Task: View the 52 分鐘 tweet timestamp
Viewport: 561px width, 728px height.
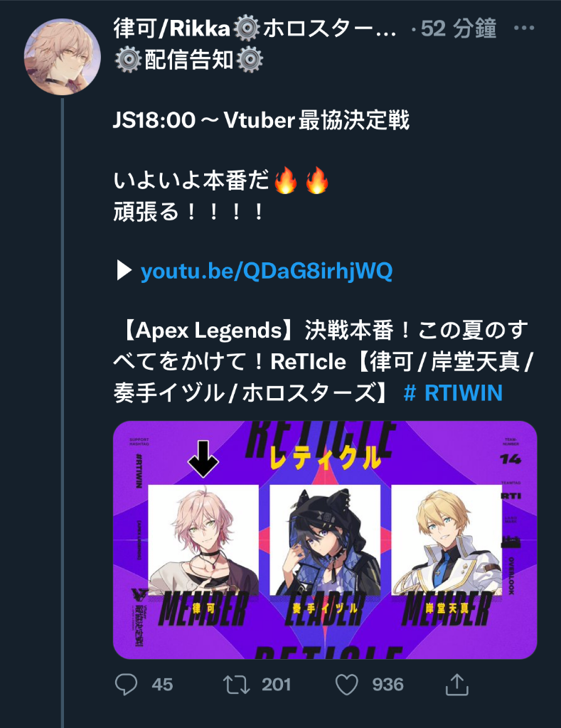Action: (459, 28)
